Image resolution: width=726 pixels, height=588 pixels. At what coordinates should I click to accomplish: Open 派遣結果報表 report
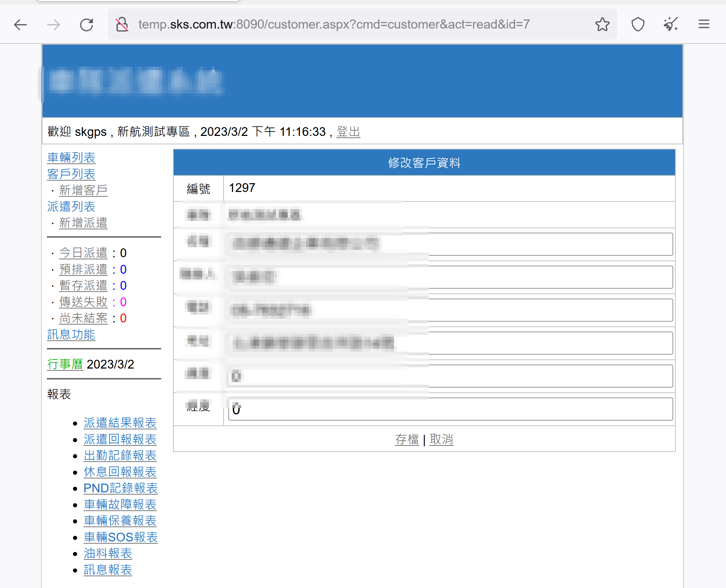tap(120, 423)
